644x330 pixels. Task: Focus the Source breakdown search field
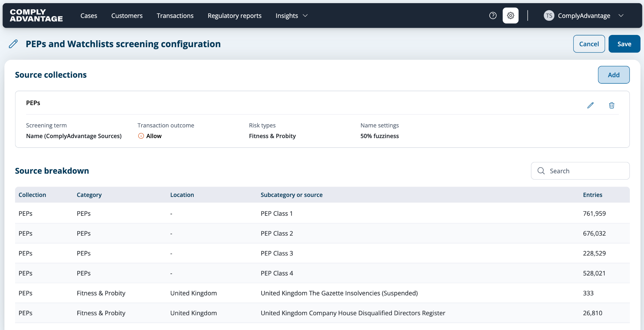[x=580, y=171]
